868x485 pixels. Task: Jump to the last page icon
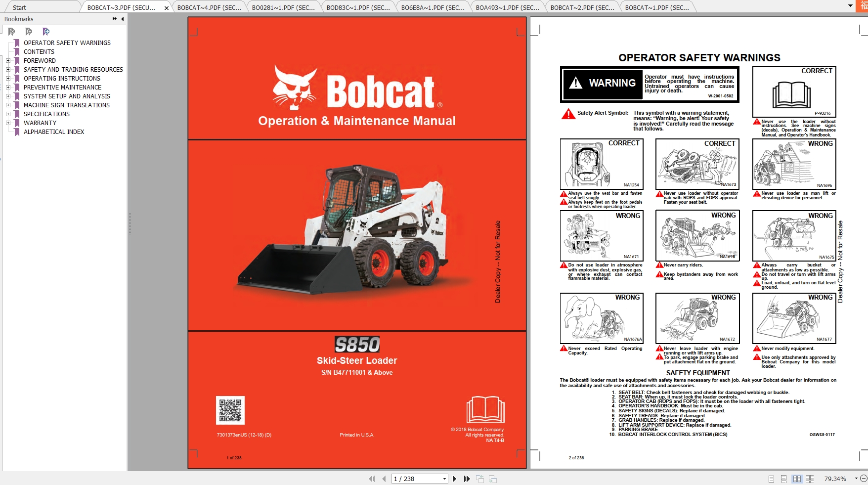click(466, 478)
